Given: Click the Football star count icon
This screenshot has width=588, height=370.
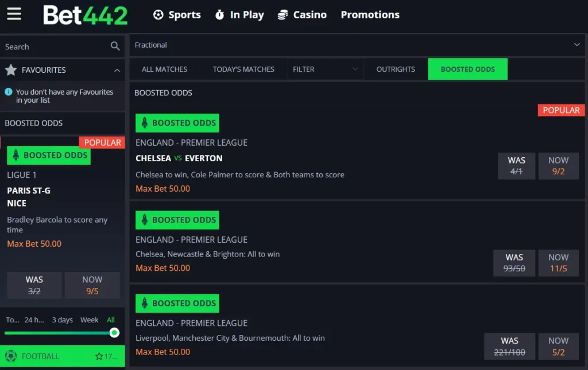Looking at the screenshot, I should pos(99,356).
